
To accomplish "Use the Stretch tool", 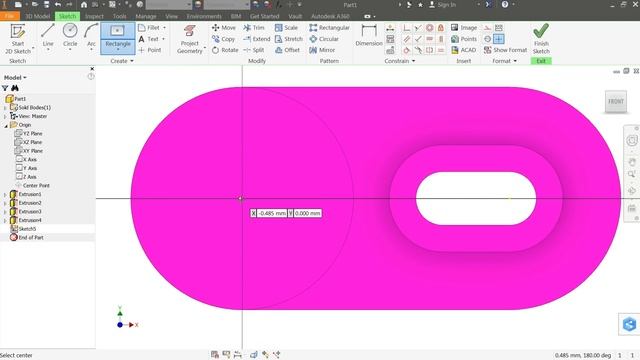I will [289, 39].
